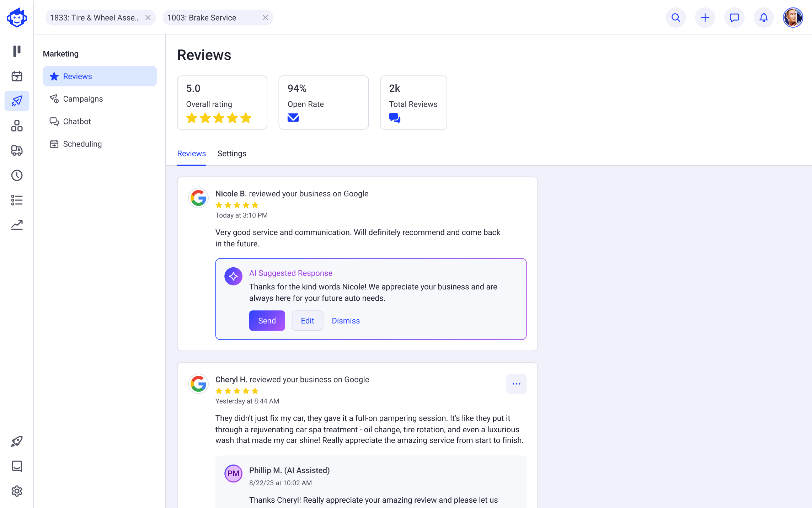The image size is (812, 508).
Task: Close the 1833: Tire & Wheel tab
Action: click(x=148, y=18)
